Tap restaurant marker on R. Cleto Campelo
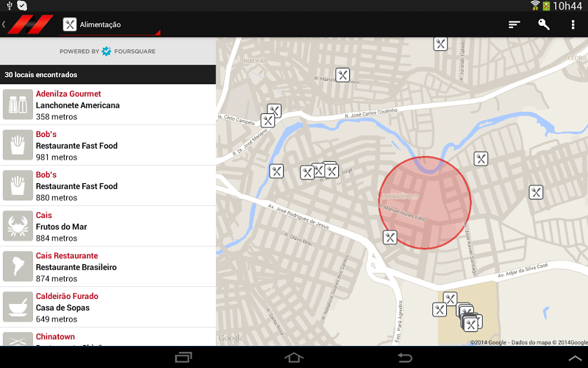Screen dimensions: 588x368 268,121
